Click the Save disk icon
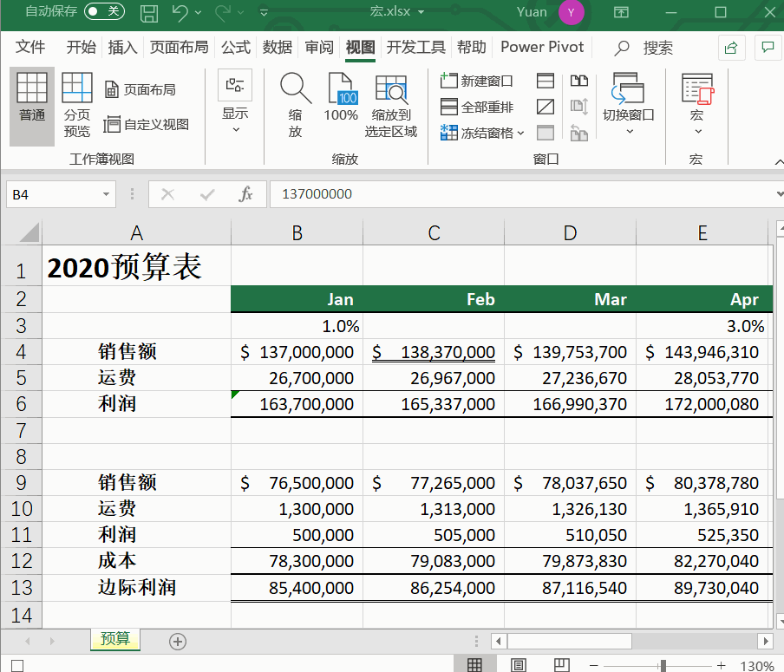This screenshot has width=784, height=672. 148,12
